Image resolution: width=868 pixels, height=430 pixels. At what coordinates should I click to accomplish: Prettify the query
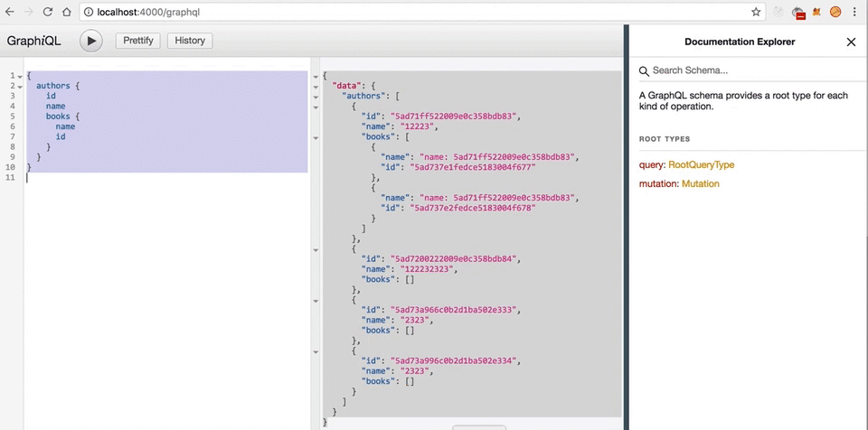137,41
